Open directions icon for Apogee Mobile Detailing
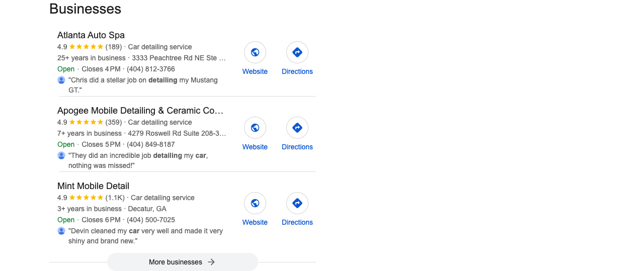 [x=297, y=128]
